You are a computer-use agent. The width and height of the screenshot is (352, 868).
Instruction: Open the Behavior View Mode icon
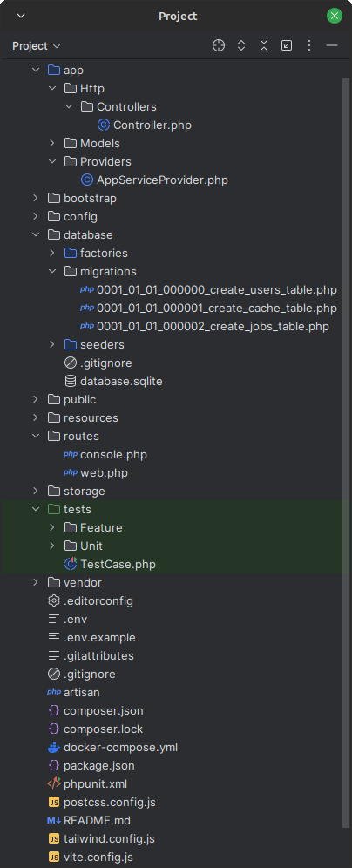coord(287,45)
